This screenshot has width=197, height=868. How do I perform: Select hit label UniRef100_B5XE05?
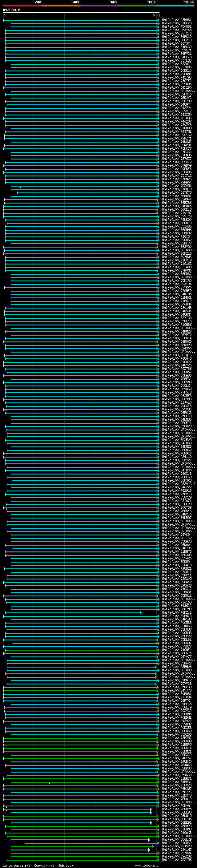(x=176, y=440)
